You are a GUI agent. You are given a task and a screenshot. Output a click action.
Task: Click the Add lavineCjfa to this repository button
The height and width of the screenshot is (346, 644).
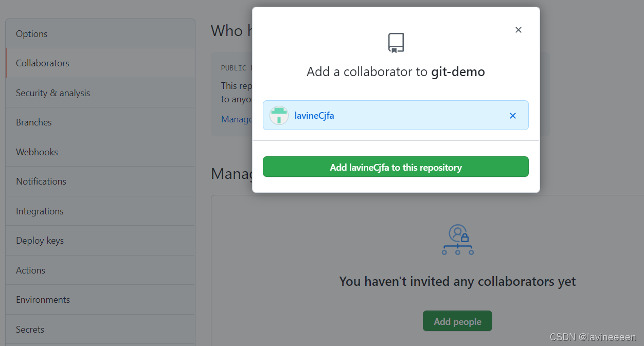click(396, 167)
